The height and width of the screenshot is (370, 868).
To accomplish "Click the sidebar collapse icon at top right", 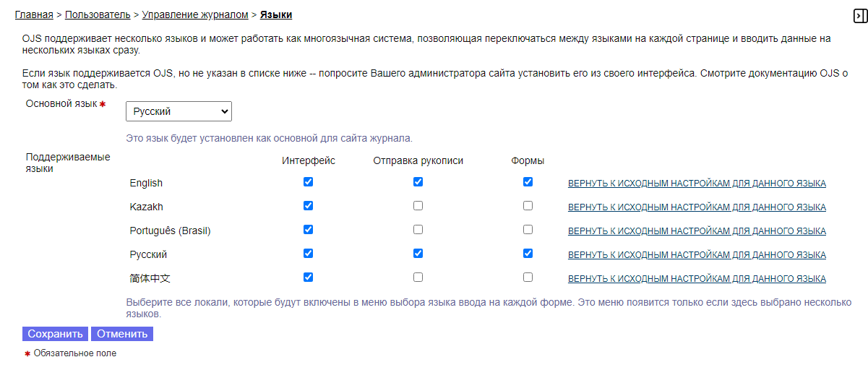I will (x=859, y=15).
